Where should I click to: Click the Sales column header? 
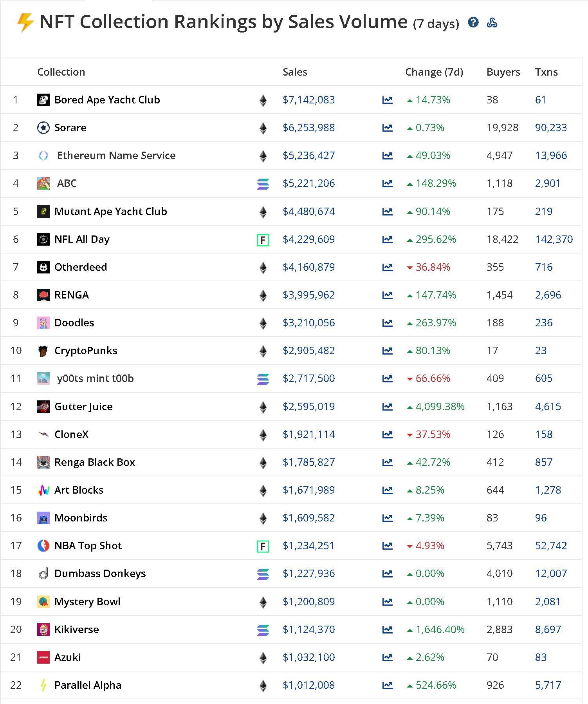(x=295, y=72)
